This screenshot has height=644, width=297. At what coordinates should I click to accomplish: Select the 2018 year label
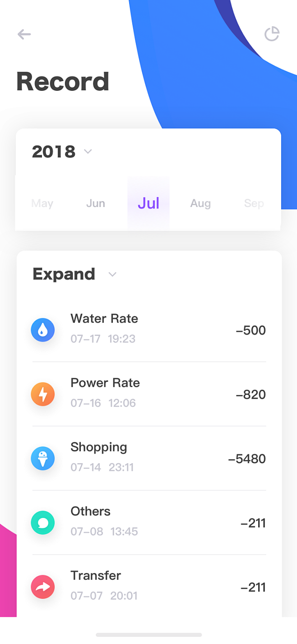pos(54,152)
